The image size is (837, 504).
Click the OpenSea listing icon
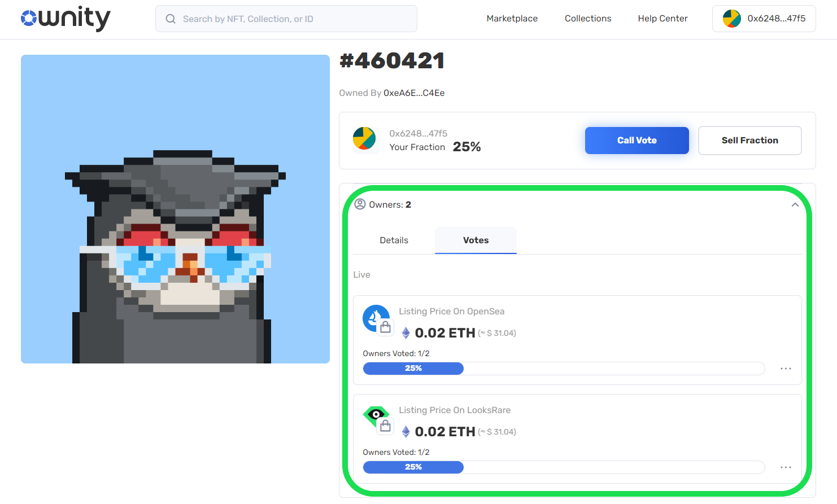[376, 319]
